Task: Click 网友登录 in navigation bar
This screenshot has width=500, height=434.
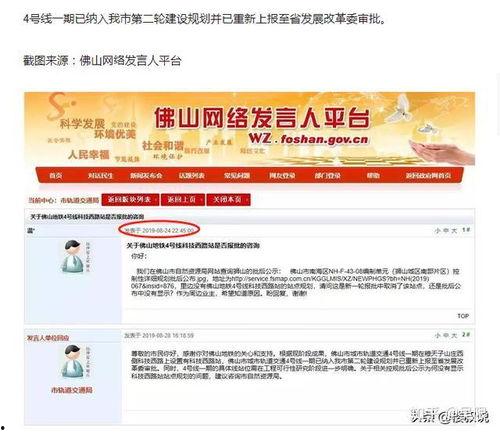Action: [x=282, y=175]
